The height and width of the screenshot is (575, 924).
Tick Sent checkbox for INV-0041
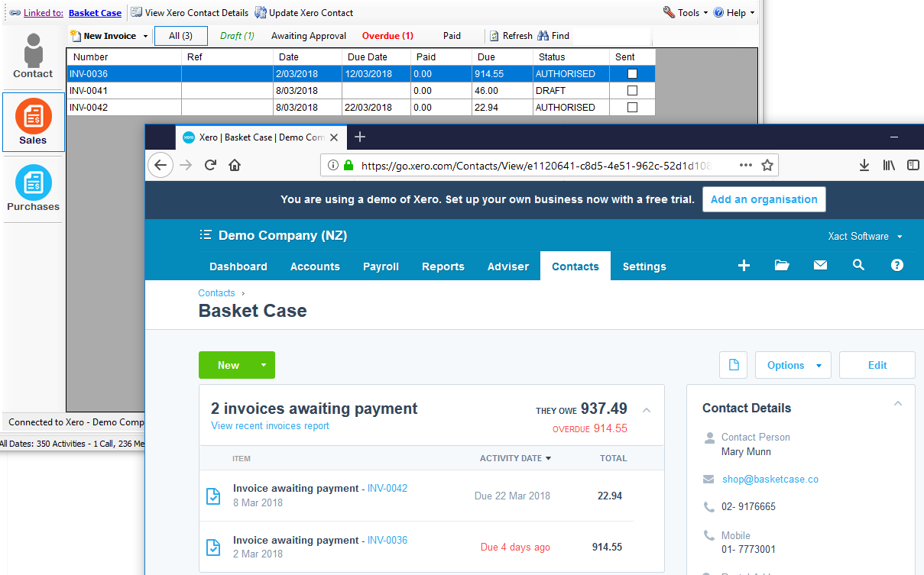point(632,91)
